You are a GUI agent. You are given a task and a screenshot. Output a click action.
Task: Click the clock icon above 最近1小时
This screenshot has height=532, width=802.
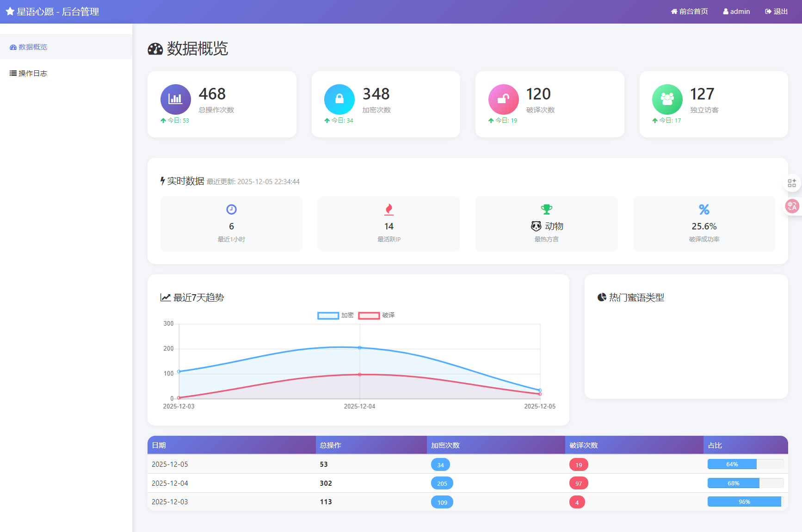click(x=231, y=209)
